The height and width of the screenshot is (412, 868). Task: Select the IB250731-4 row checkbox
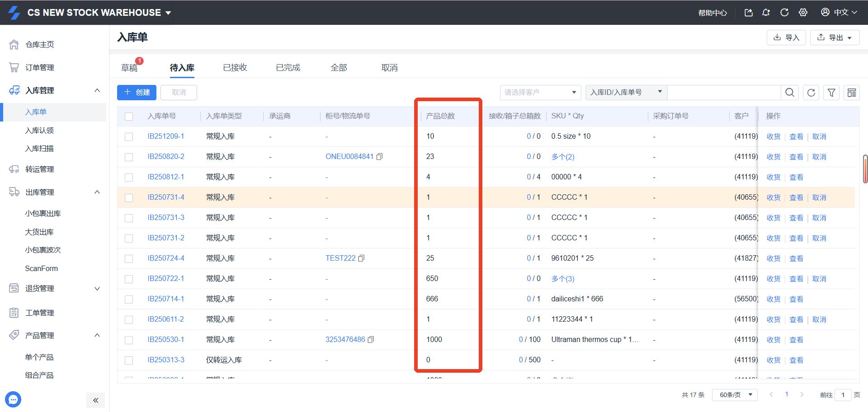129,198
